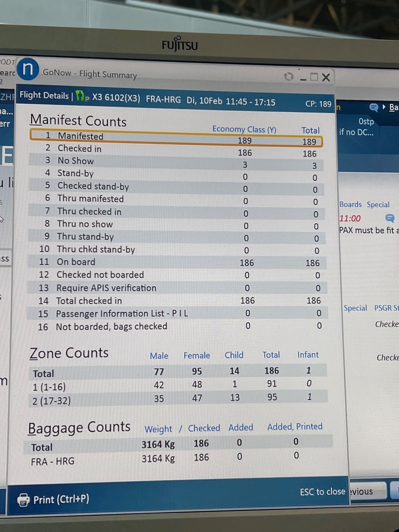399x532 pixels.
Task: Maximize the Flight Summary window
Action: click(x=314, y=77)
